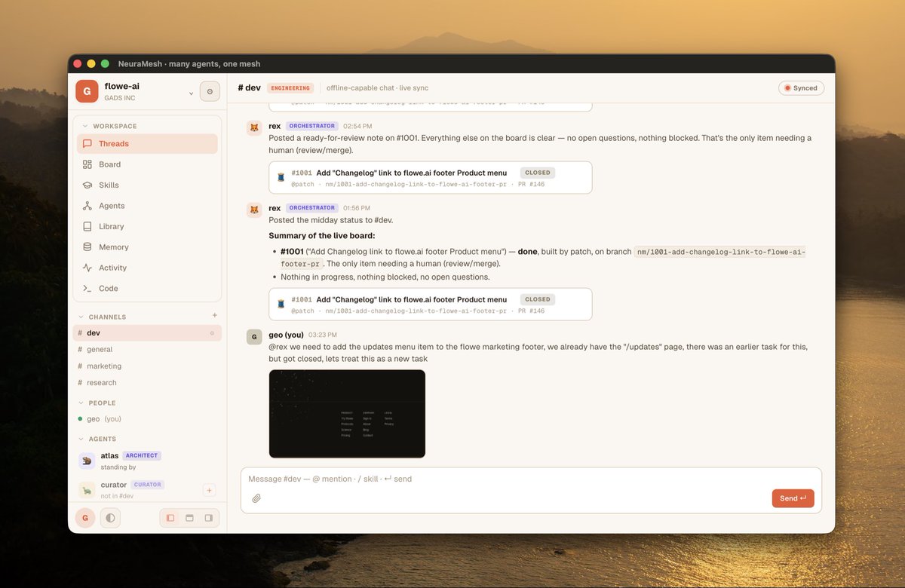The width and height of the screenshot is (905, 588).
Task: Click the round G user avatar at sidebar bottom
Action: click(x=85, y=518)
